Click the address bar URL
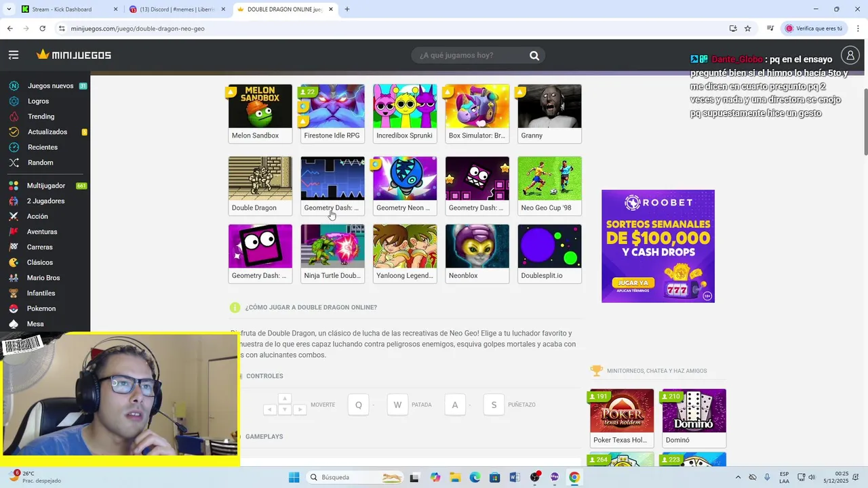The height and width of the screenshot is (488, 868). [138, 28]
